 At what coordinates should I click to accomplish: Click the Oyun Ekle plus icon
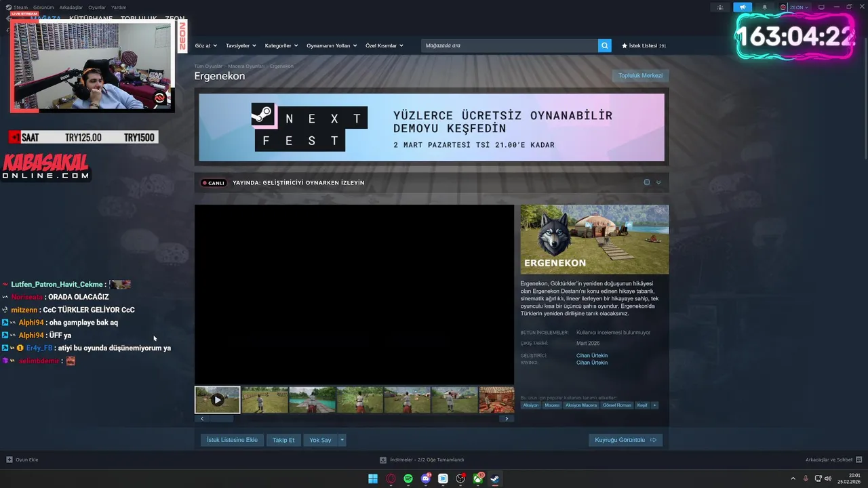9,460
